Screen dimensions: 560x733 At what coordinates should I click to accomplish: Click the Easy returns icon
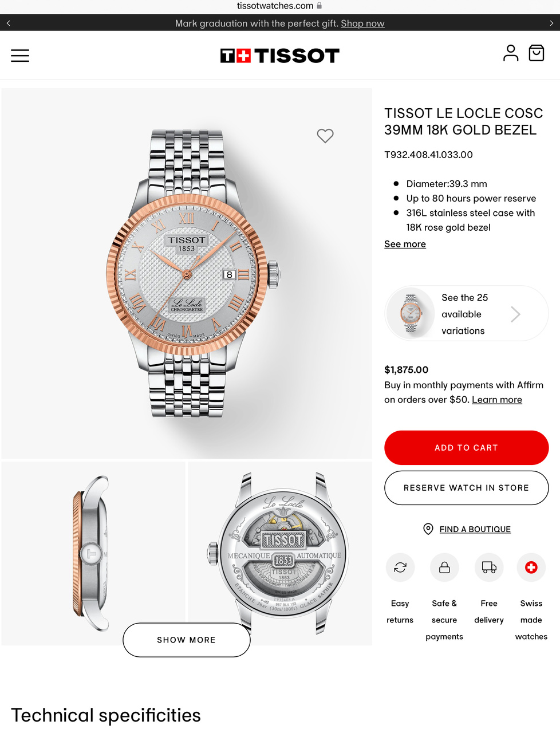point(400,568)
